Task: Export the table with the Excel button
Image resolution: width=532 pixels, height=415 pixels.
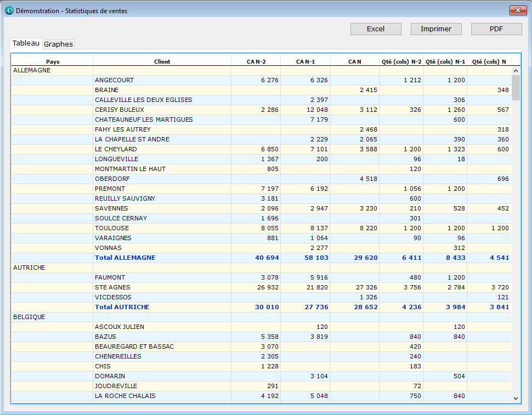Action: coord(376,29)
